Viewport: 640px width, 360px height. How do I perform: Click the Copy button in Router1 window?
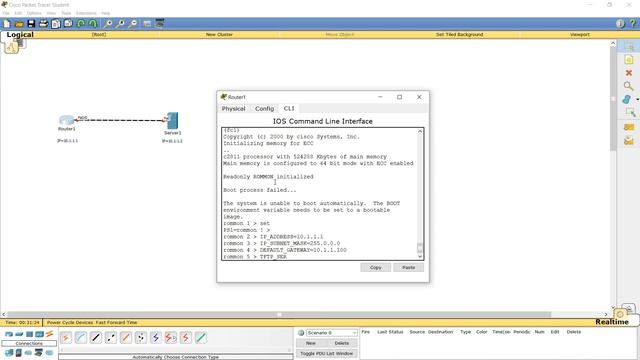376,267
